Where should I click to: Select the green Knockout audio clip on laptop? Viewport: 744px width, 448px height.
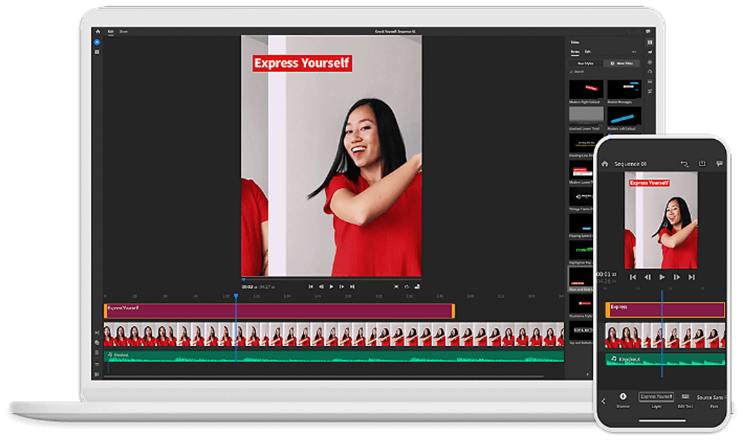tap(334, 357)
